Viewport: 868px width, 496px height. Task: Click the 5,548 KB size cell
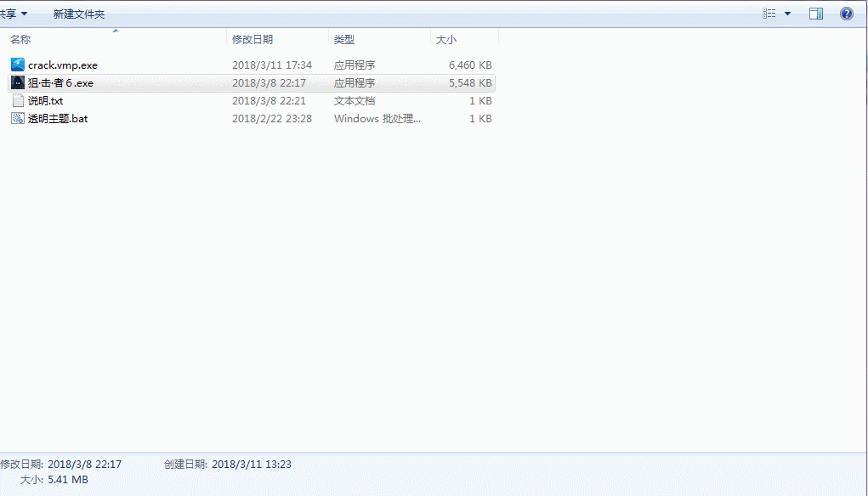(470, 83)
